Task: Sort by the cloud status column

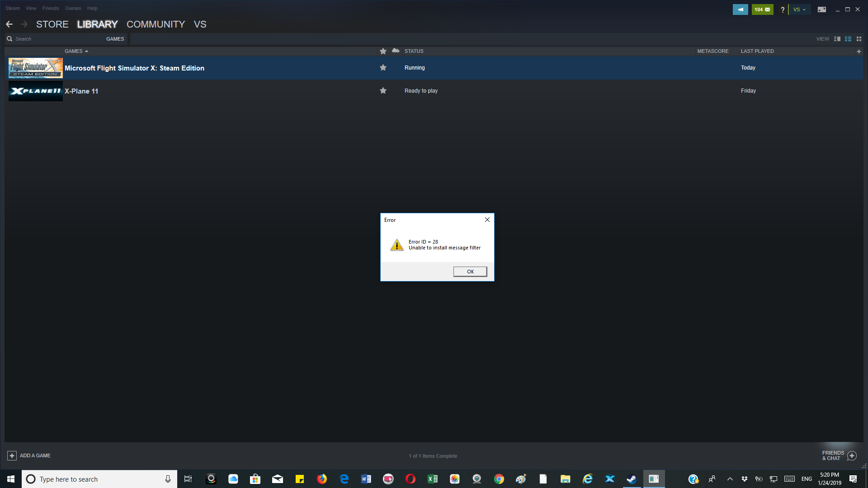Action: 396,51
